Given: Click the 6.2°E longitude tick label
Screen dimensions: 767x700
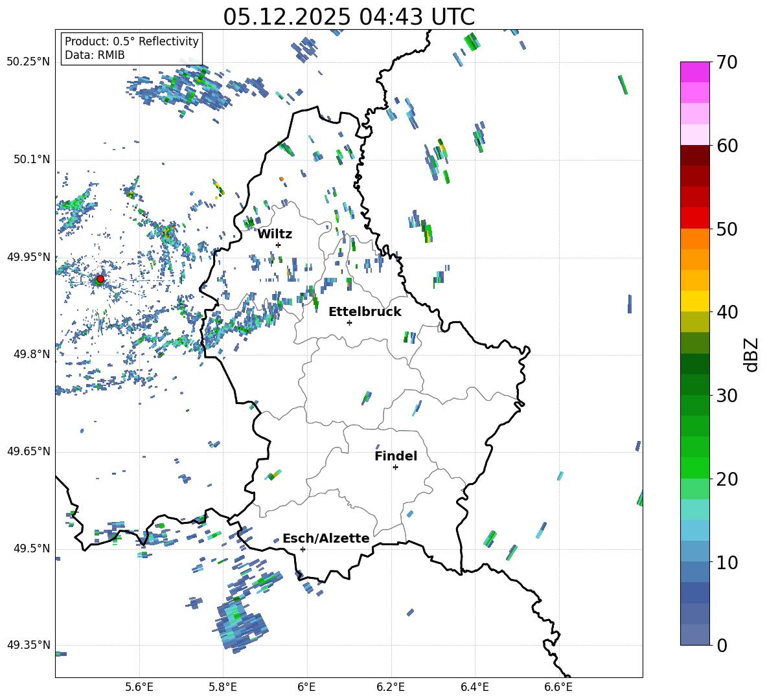Looking at the screenshot, I should [x=391, y=686].
